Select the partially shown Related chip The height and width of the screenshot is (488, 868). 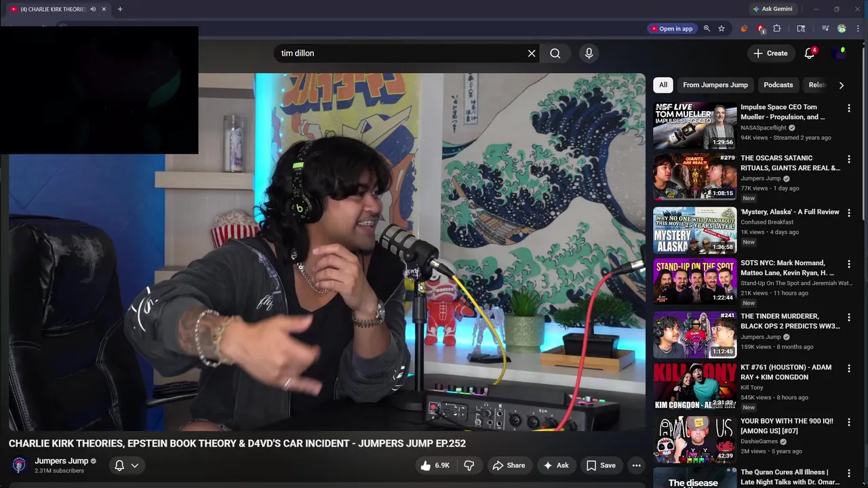coord(816,85)
